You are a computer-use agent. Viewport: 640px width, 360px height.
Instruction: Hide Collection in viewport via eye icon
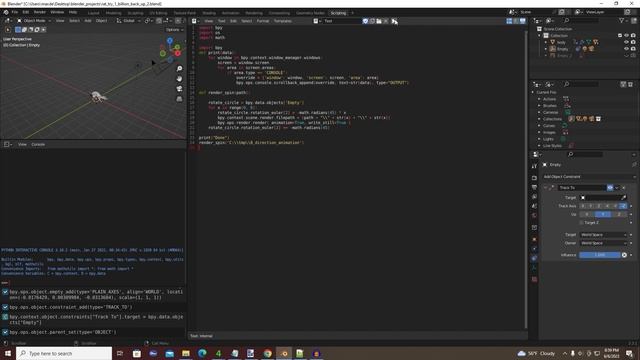click(x=627, y=36)
